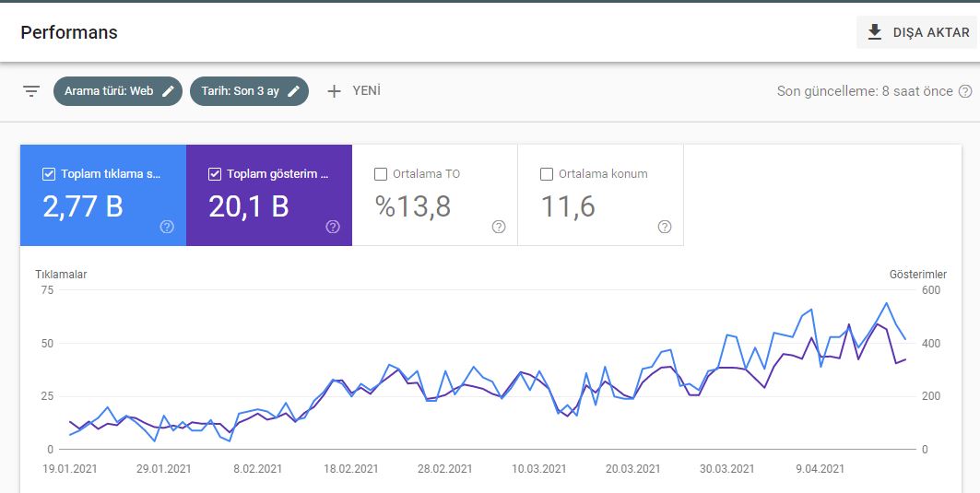Edit the Arama türü: Web pencil icon
This screenshot has height=493, width=980.
click(168, 91)
